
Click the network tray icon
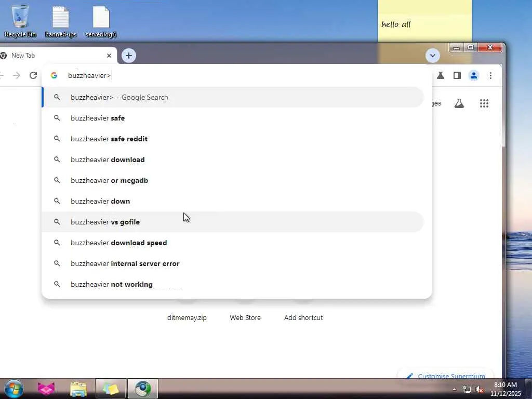(467, 390)
